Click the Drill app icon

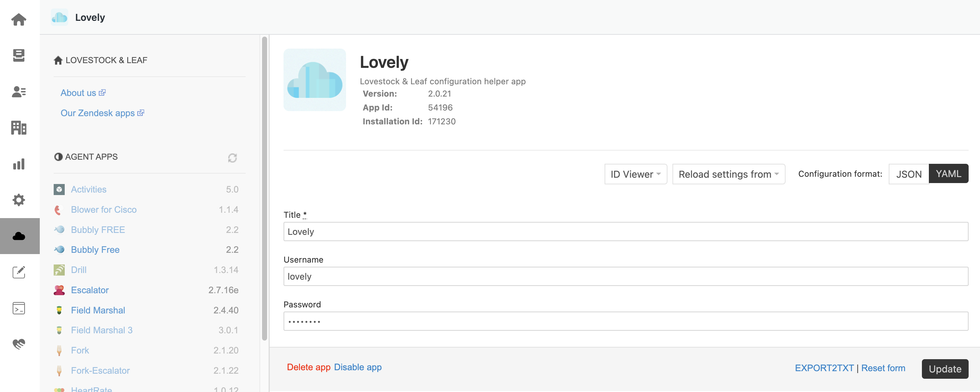(x=59, y=270)
